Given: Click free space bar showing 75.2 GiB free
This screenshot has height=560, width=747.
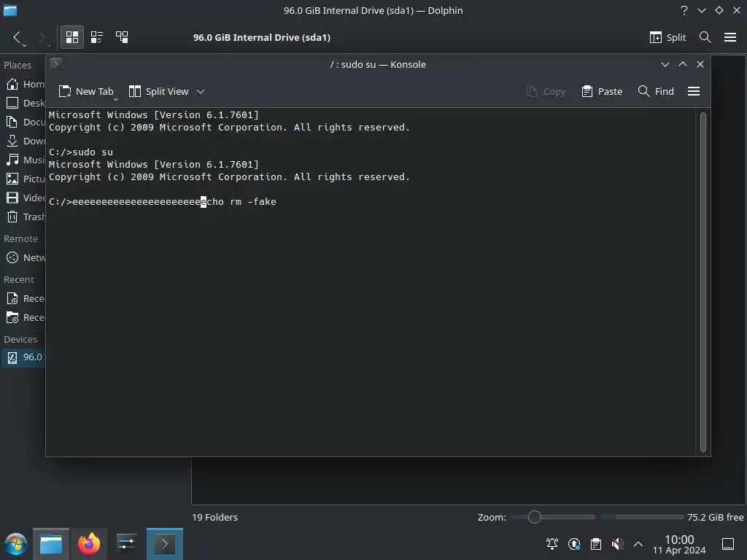Looking at the screenshot, I should pyautogui.click(x=642, y=517).
